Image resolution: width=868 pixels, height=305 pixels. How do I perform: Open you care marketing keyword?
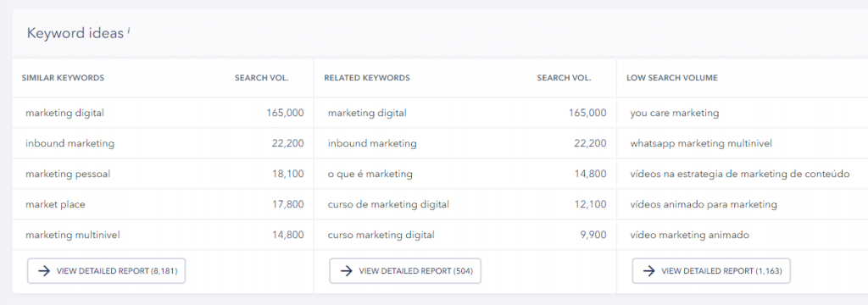click(x=674, y=113)
